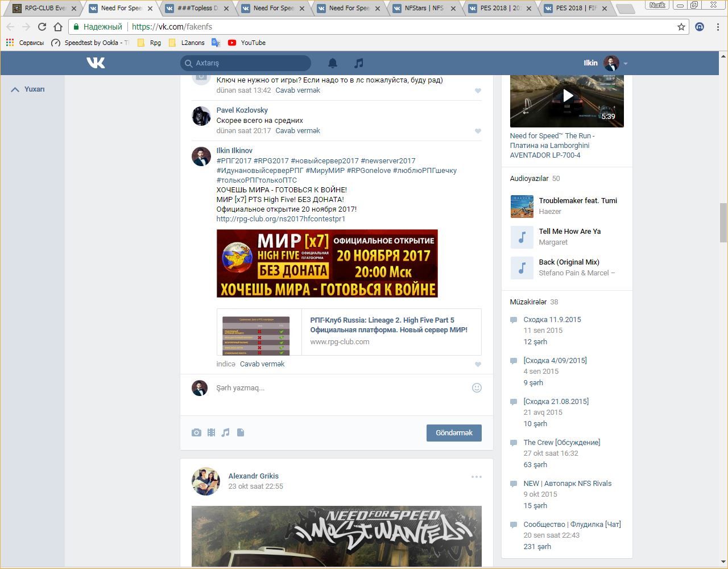Open the МИР x7 High Five banner image
The width and height of the screenshot is (728, 569).
327,263
